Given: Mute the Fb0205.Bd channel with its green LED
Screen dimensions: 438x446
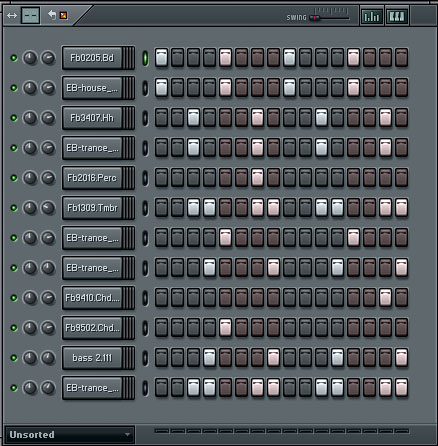Looking at the screenshot, I should (x=14, y=58).
